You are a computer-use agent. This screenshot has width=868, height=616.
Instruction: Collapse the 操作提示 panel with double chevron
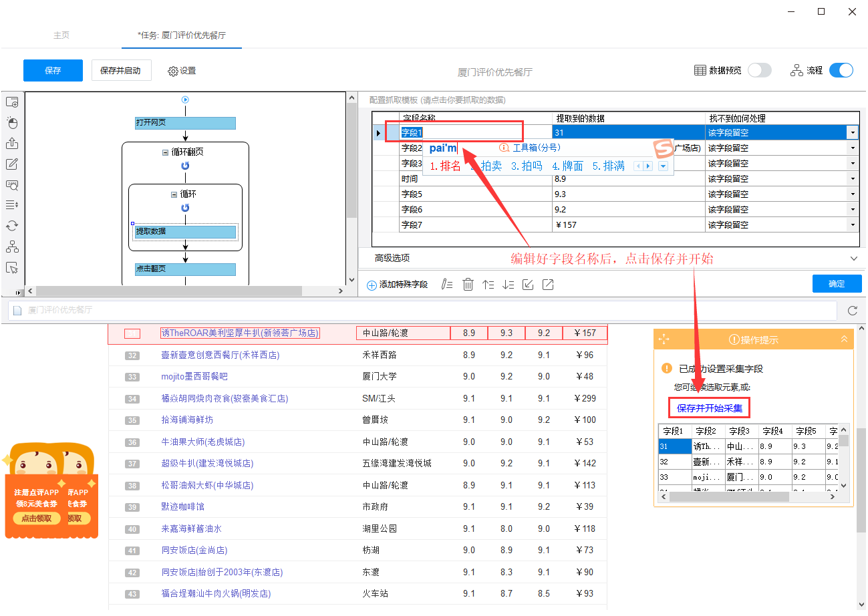point(844,339)
